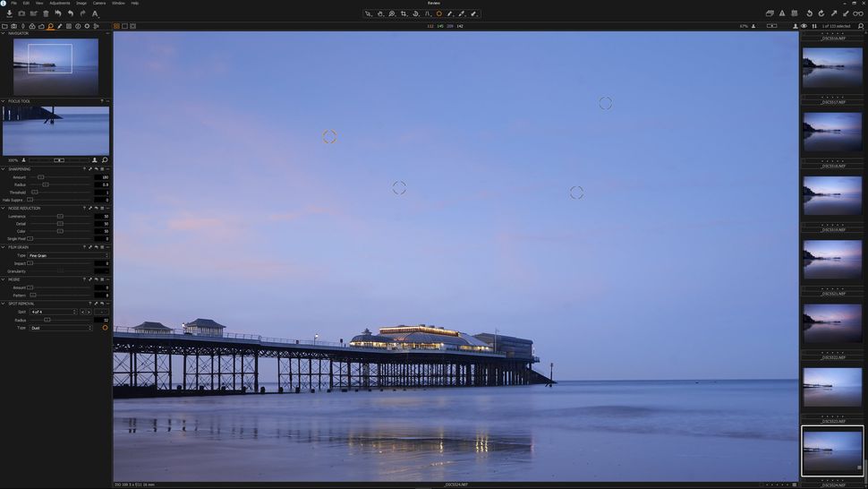Click the Sharpening Amount value field
Image resolution: width=868 pixels, height=489 pixels.
pos(102,177)
